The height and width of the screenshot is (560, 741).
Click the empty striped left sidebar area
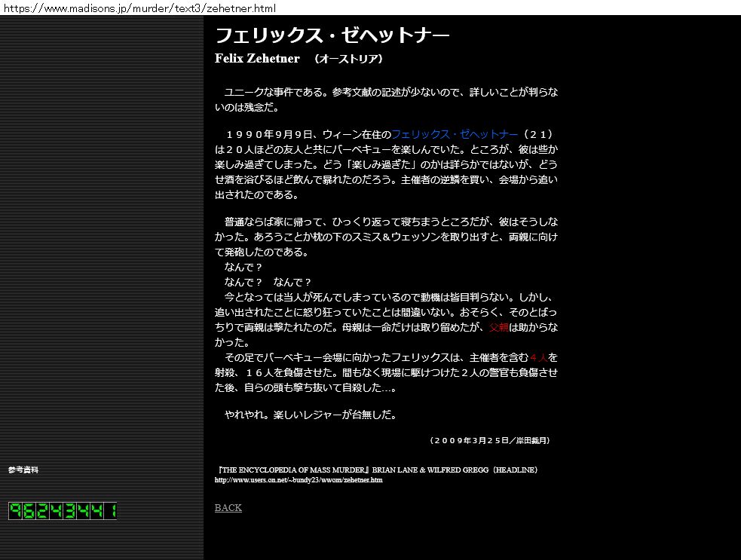point(102,226)
